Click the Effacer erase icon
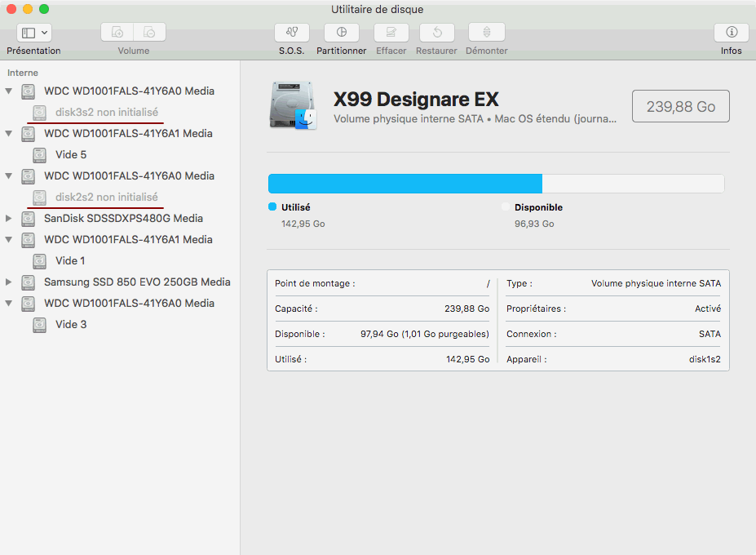Screen dimensions: 756x555 click(391, 33)
